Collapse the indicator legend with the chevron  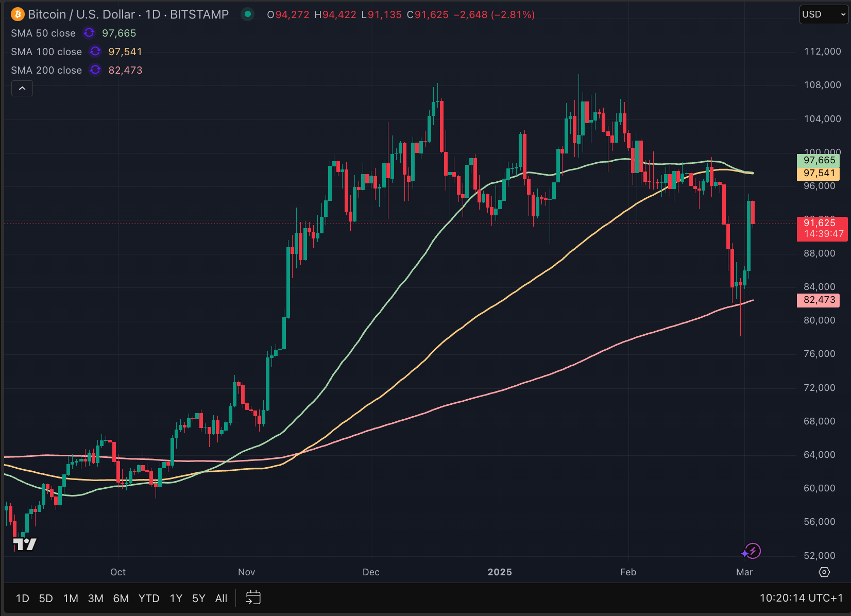22,89
